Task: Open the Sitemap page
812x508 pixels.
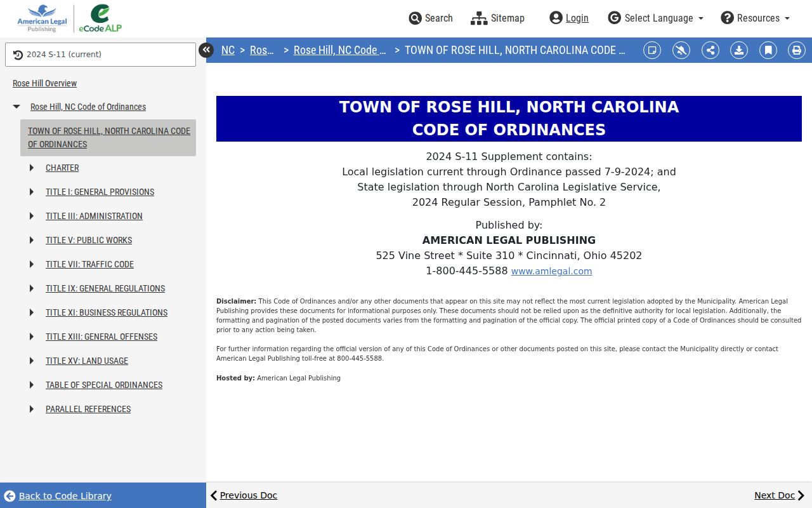Action: (498, 18)
